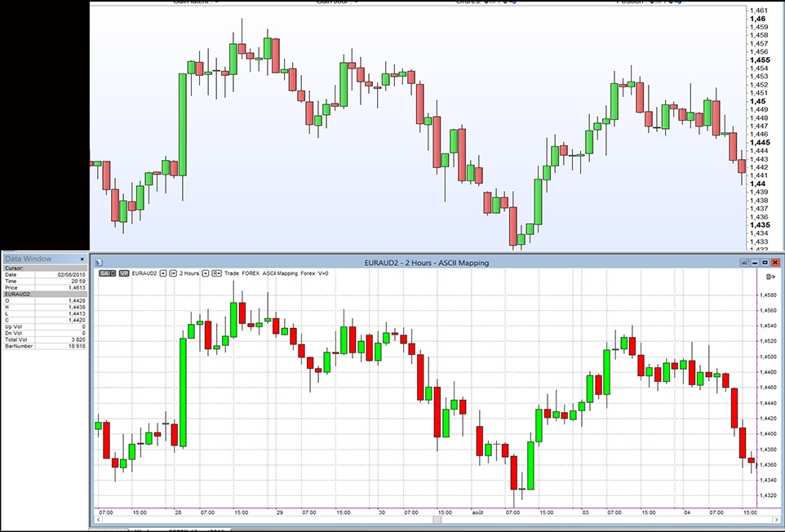Click the EURAUD2 - 2 Hours window title text
The image size is (785, 532).
tap(427, 262)
